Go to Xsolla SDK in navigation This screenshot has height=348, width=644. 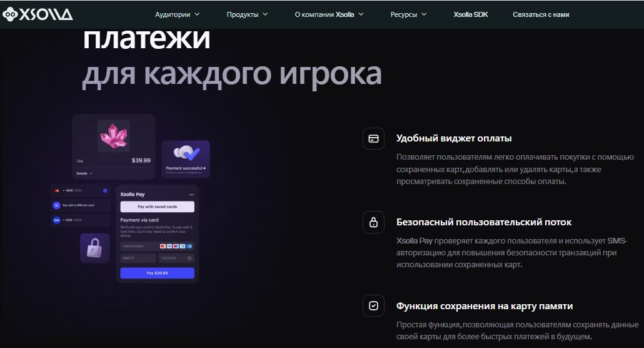click(471, 14)
